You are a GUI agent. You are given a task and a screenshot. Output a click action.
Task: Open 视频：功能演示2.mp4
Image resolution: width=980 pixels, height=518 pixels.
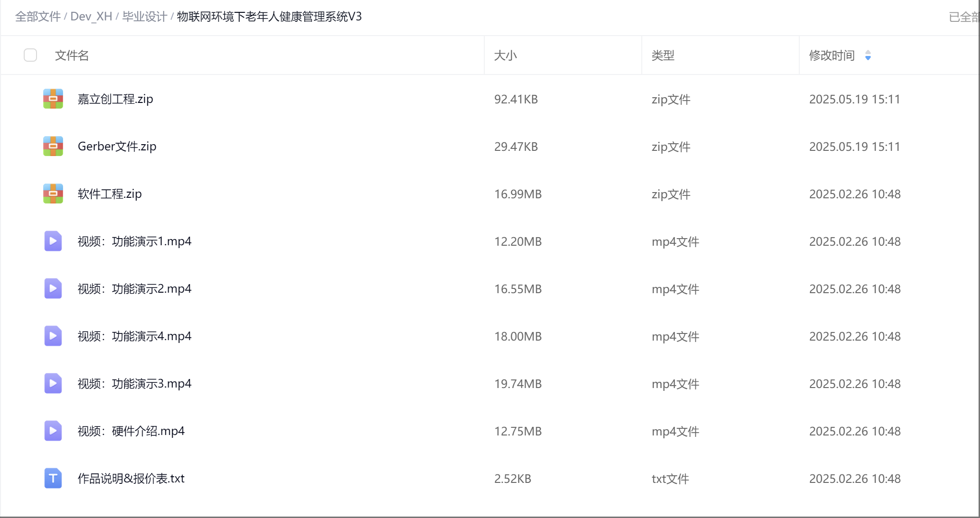pyautogui.click(x=135, y=289)
